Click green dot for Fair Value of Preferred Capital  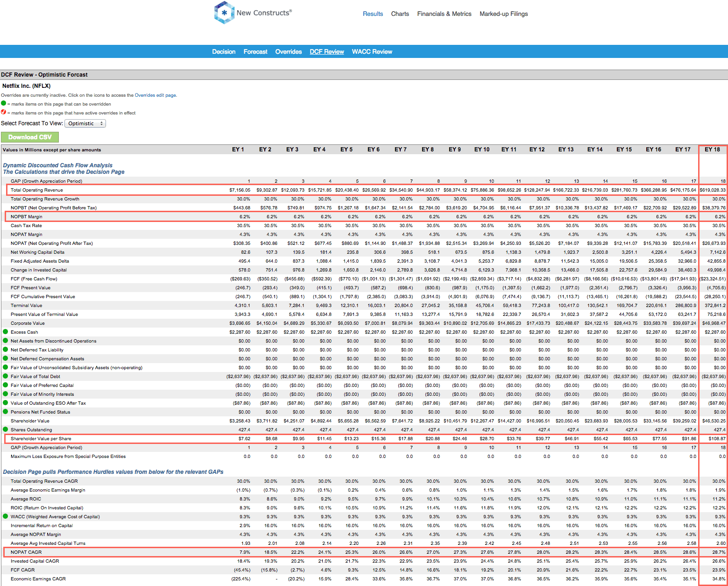pyautogui.click(x=6, y=385)
